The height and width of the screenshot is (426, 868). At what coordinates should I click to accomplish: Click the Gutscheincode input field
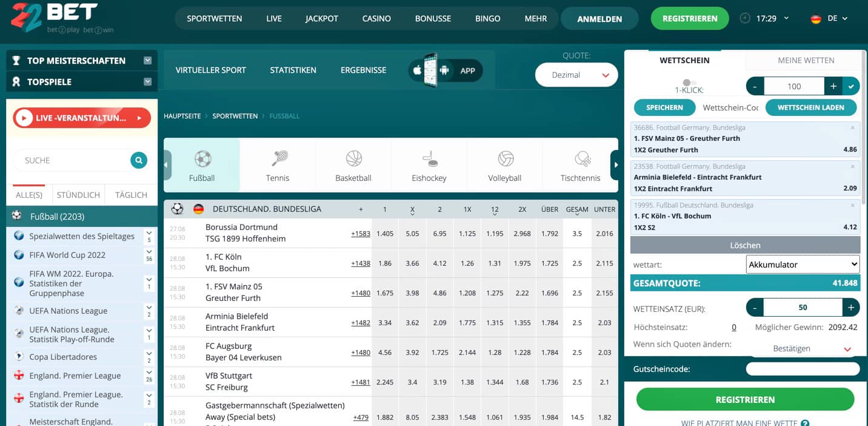803,369
